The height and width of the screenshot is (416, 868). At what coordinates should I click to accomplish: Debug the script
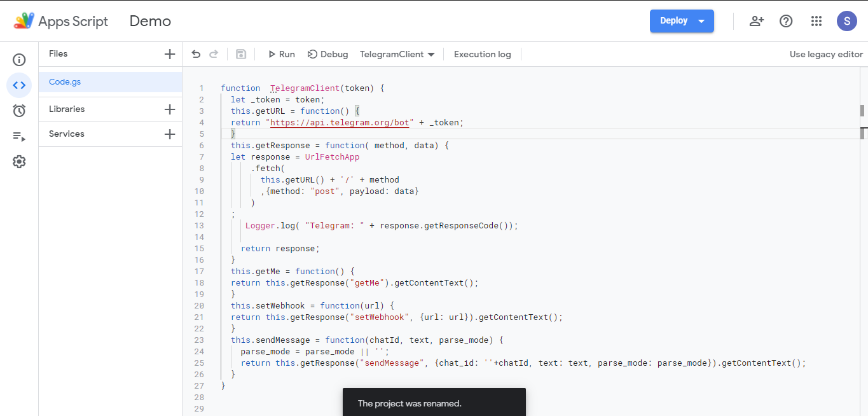click(x=327, y=54)
